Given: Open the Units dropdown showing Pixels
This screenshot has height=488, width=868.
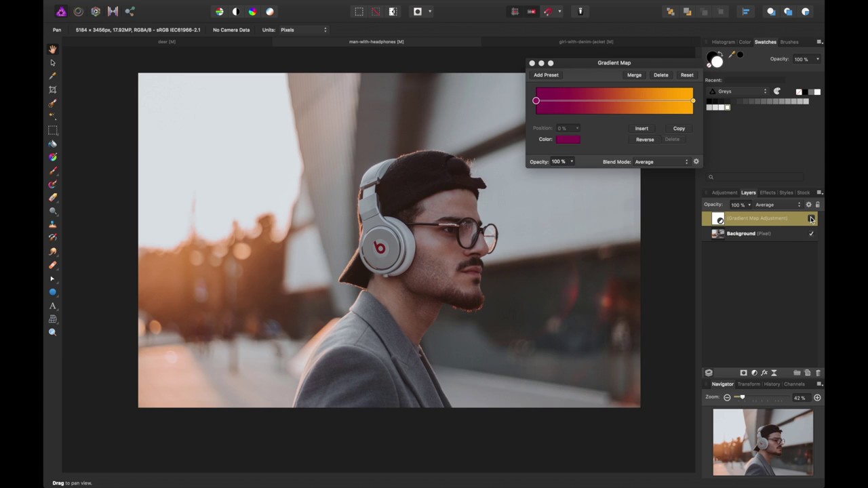Looking at the screenshot, I should (303, 30).
